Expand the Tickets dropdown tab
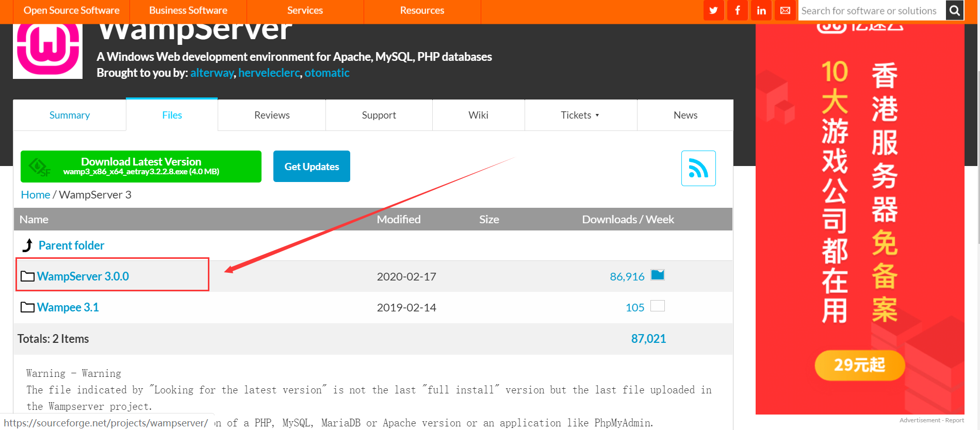The width and height of the screenshot is (980, 430). (581, 115)
